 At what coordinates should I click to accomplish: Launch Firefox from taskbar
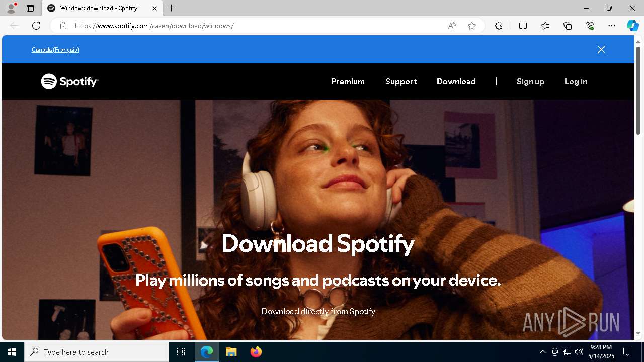[x=256, y=352]
